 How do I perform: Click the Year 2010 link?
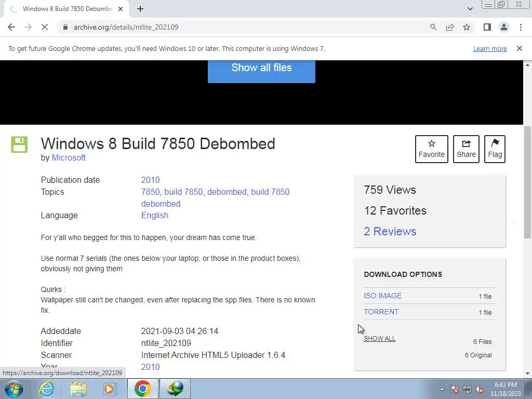(150, 367)
